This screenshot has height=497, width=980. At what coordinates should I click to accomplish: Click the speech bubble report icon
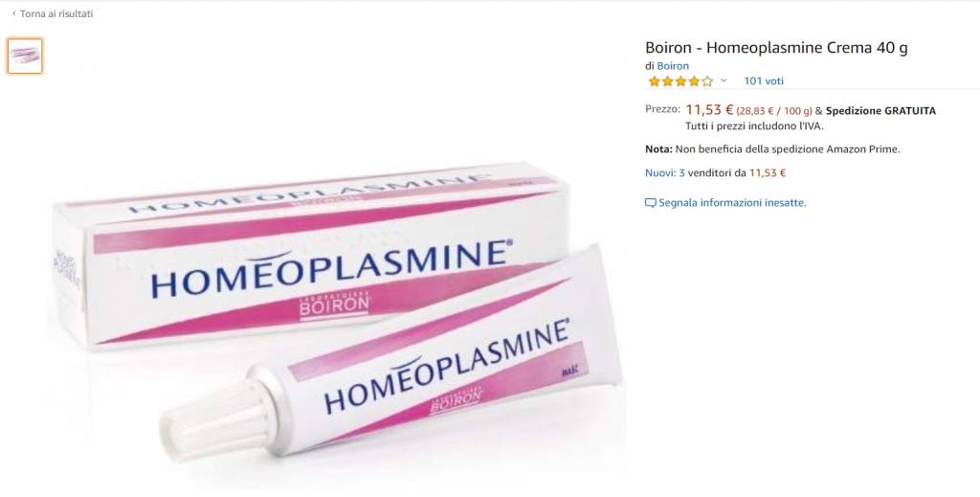click(x=651, y=203)
